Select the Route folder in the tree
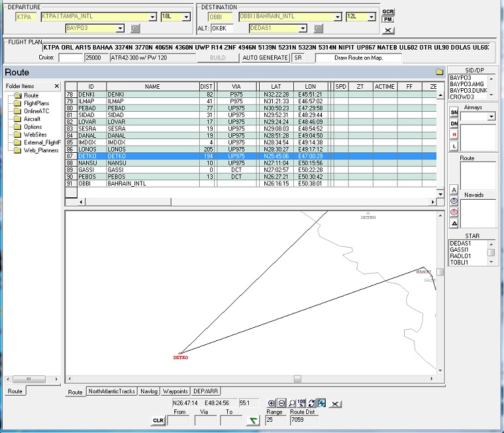Viewport: 504px width, 433px height. point(31,95)
